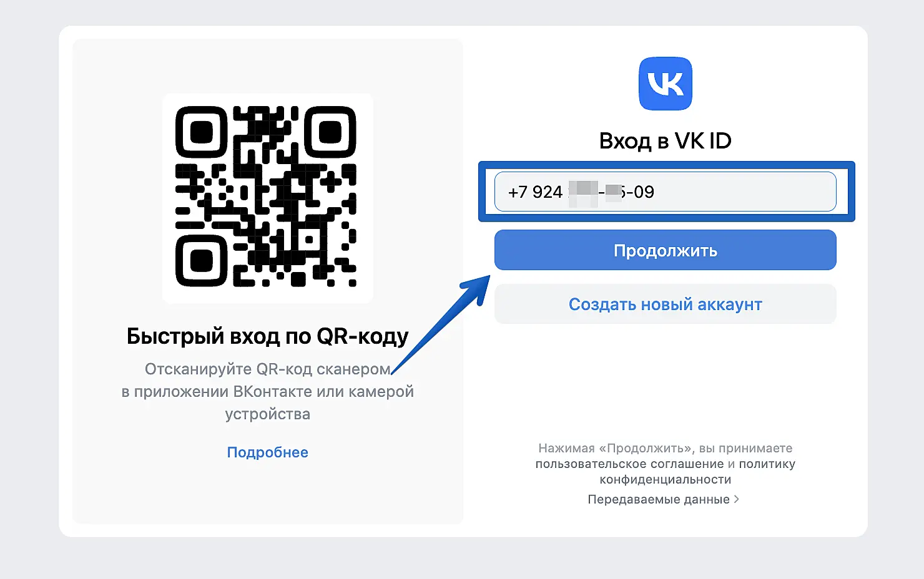
Task: Select Создать новый аккаунт
Action: [666, 304]
